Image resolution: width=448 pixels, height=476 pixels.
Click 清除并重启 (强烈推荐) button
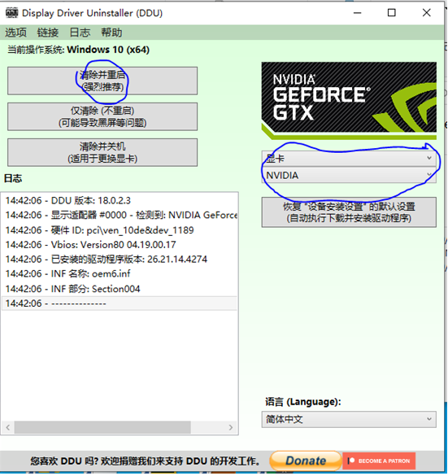pyautogui.click(x=102, y=81)
